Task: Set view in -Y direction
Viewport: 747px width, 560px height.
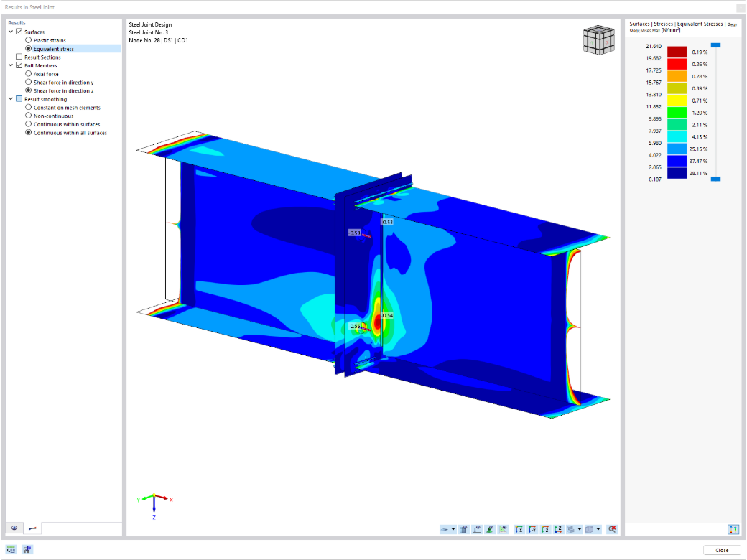Action: coord(532,529)
